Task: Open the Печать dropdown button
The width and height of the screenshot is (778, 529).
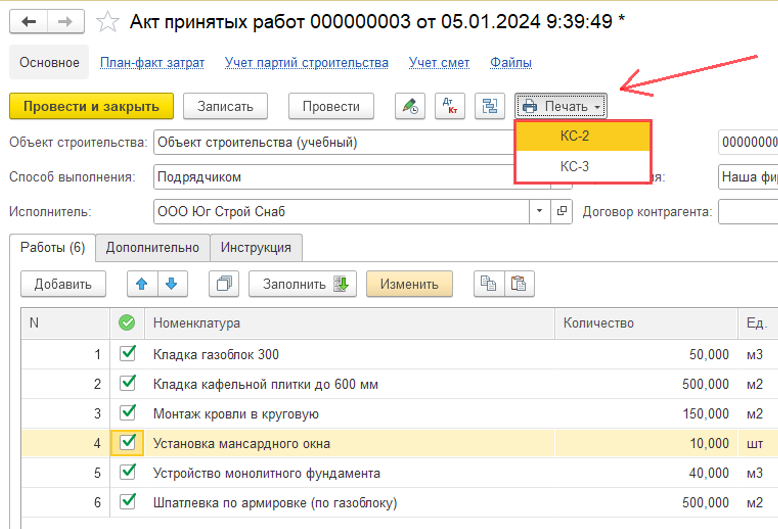Action: click(x=561, y=106)
